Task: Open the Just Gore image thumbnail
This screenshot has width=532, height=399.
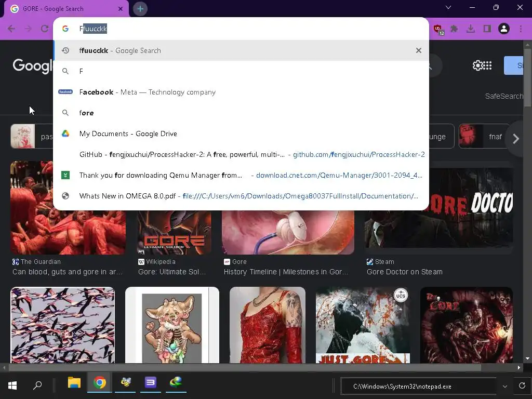Action: [363, 325]
